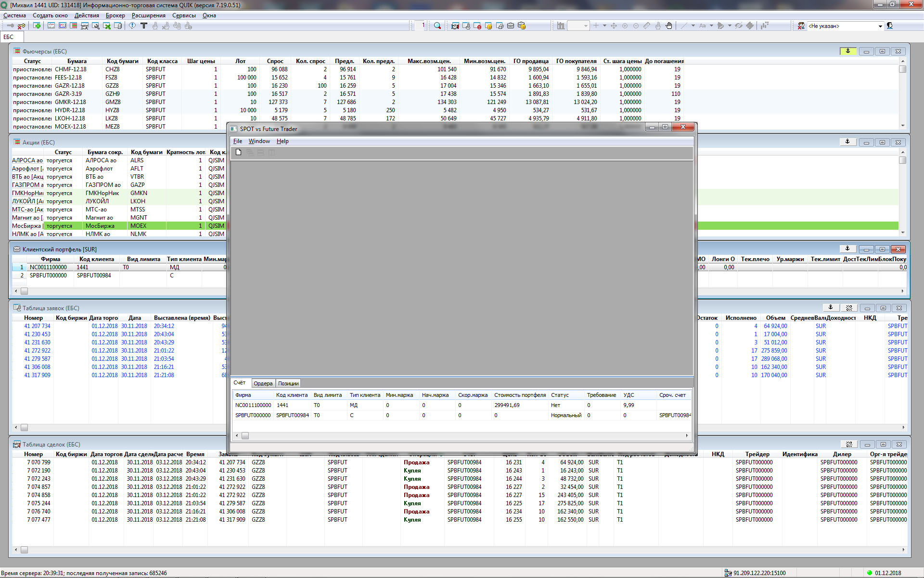
Task: Select the hand pan tool in toolbar
Action: click(669, 26)
